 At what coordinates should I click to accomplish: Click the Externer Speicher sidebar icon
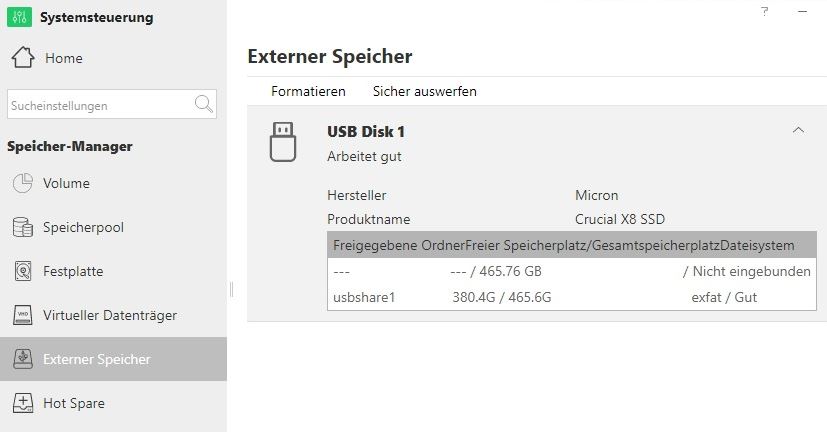[x=23, y=359]
